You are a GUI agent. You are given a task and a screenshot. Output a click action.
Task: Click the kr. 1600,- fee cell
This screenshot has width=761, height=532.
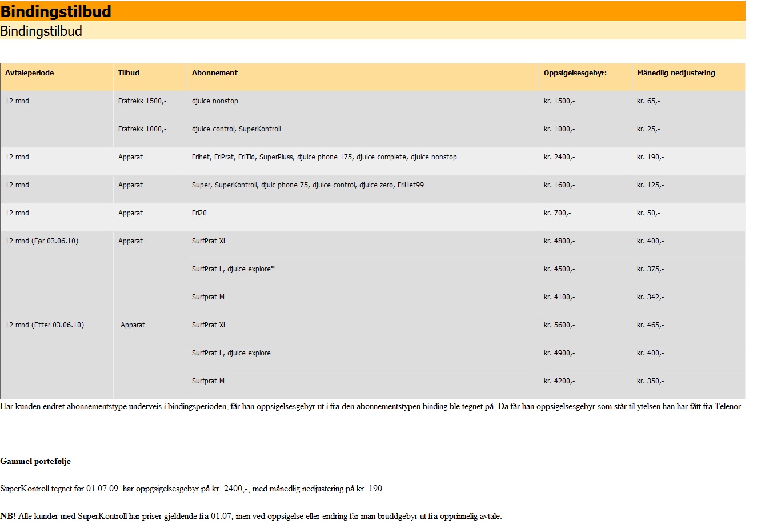585,189
